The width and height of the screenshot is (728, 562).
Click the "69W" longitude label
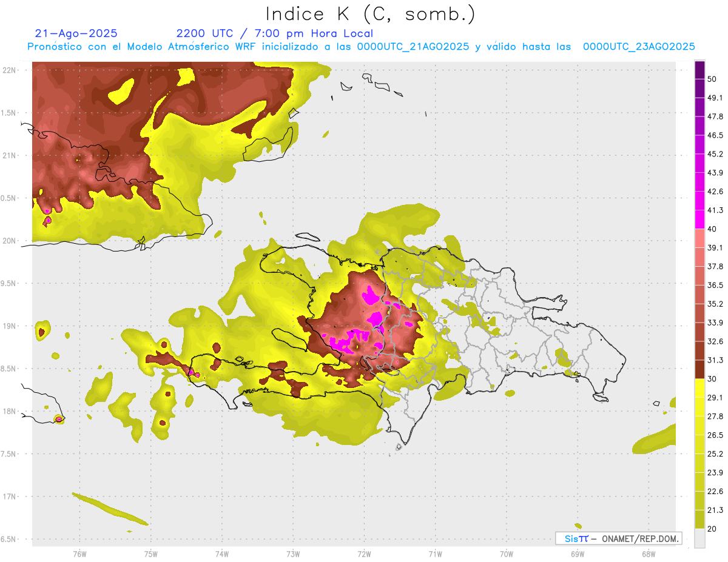(578, 554)
